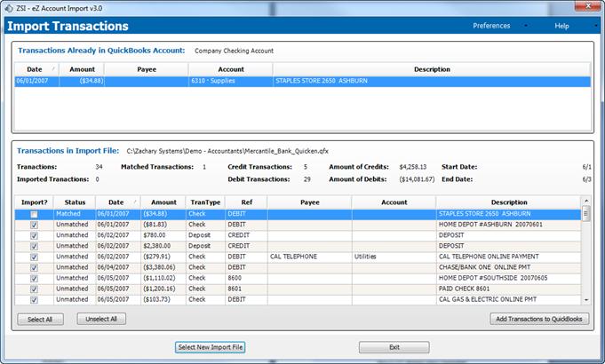The height and width of the screenshot is (364, 605).
Task: Add Transactions to QuickBooks
Action: click(538, 319)
